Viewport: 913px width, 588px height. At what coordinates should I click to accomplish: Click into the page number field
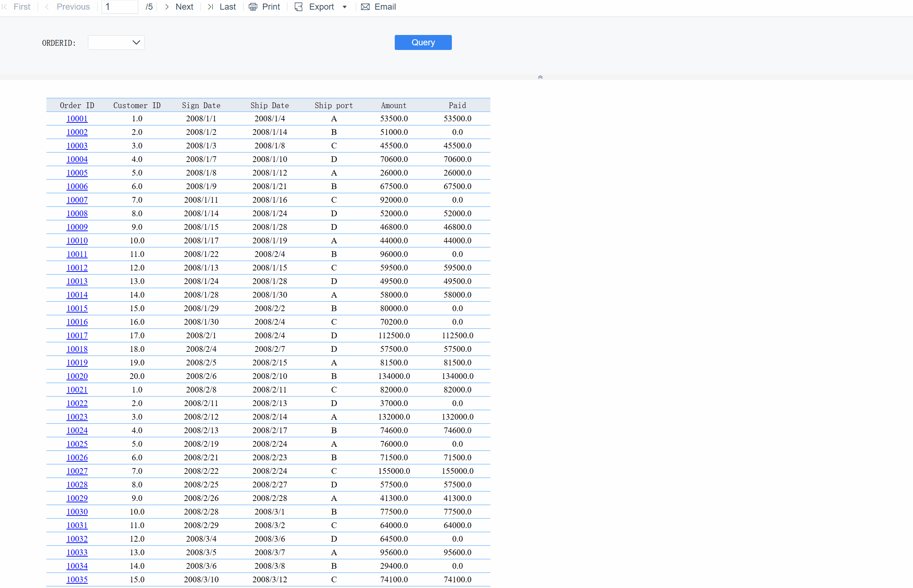coord(120,7)
